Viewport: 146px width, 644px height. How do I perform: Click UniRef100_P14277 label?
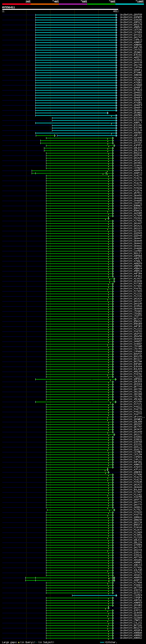131,176
